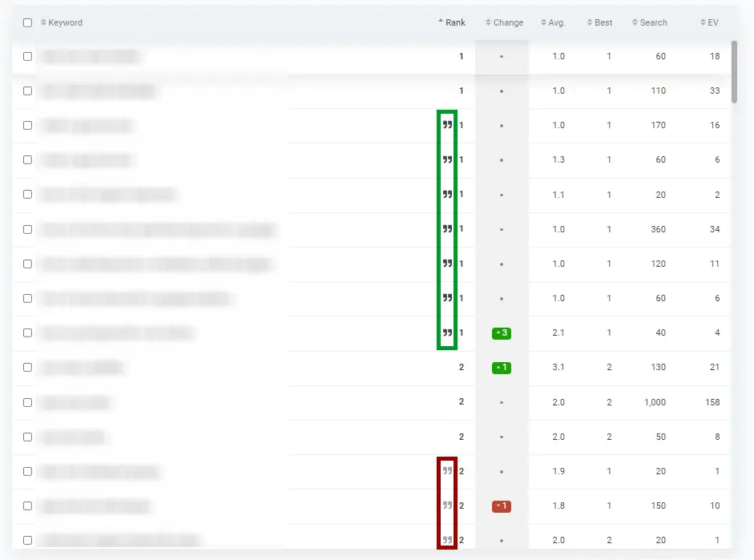
Task: Open the blurred keyword in the 1,000-search row
Action: click(76, 402)
